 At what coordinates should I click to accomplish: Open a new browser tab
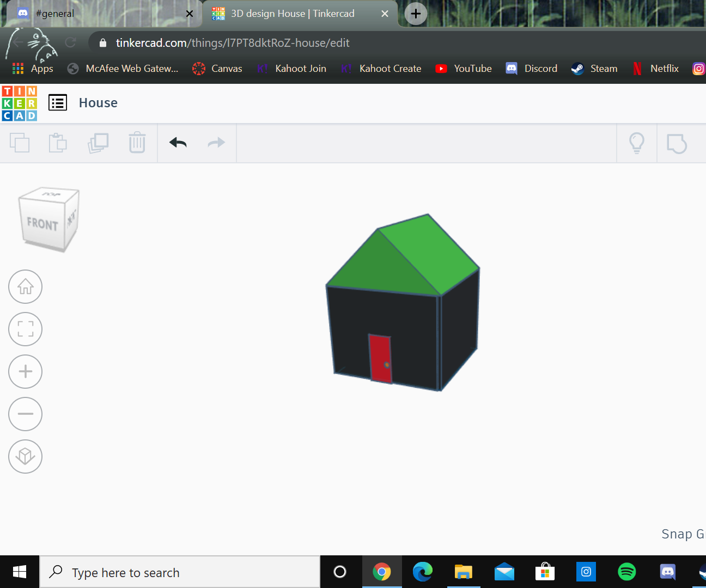[415, 14]
